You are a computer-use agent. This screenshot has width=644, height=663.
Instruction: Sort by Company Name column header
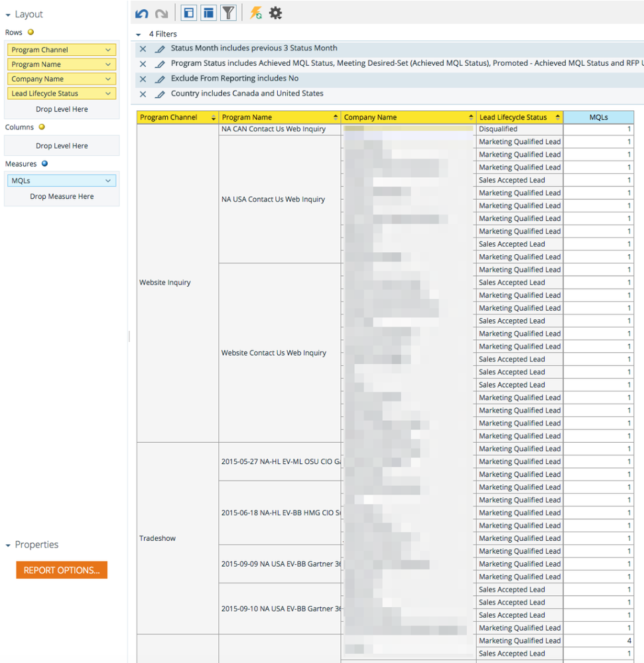(409, 117)
